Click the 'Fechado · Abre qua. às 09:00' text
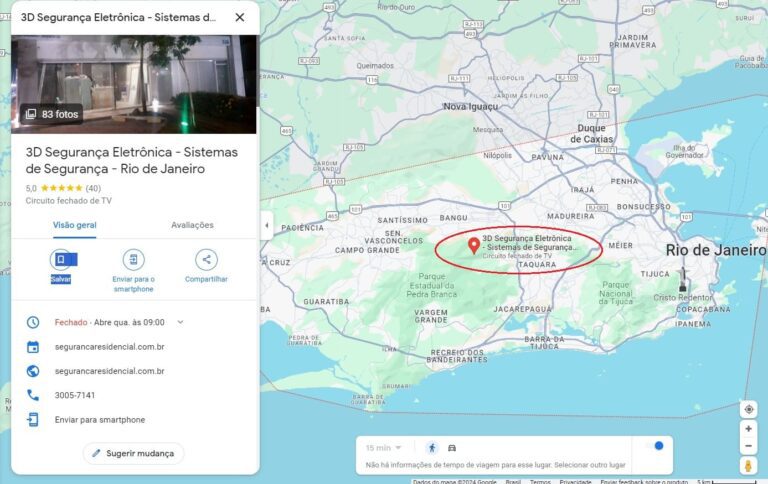Image resolution: width=768 pixels, height=484 pixels. point(110,322)
